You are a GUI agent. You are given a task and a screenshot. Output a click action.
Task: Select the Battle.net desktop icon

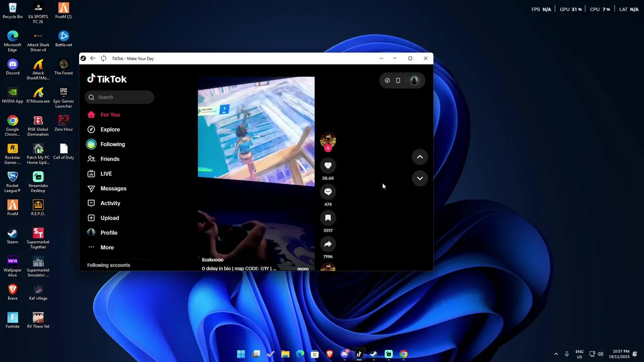tap(63, 39)
